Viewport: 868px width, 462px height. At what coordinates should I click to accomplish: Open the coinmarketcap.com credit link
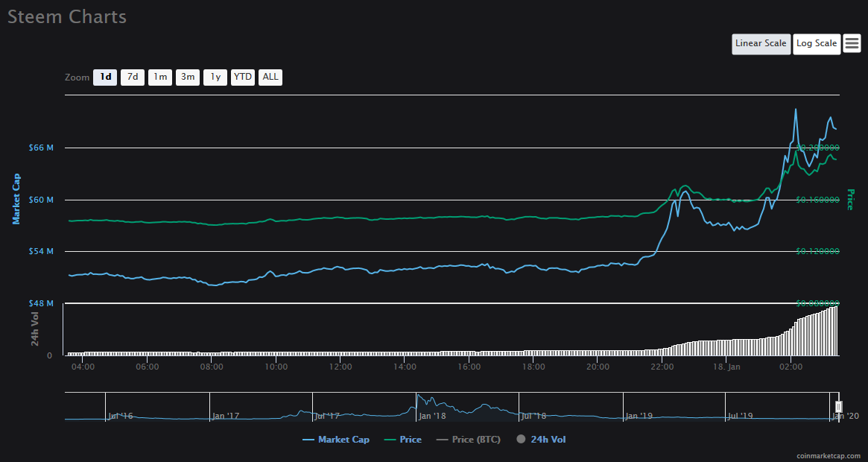coord(829,455)
